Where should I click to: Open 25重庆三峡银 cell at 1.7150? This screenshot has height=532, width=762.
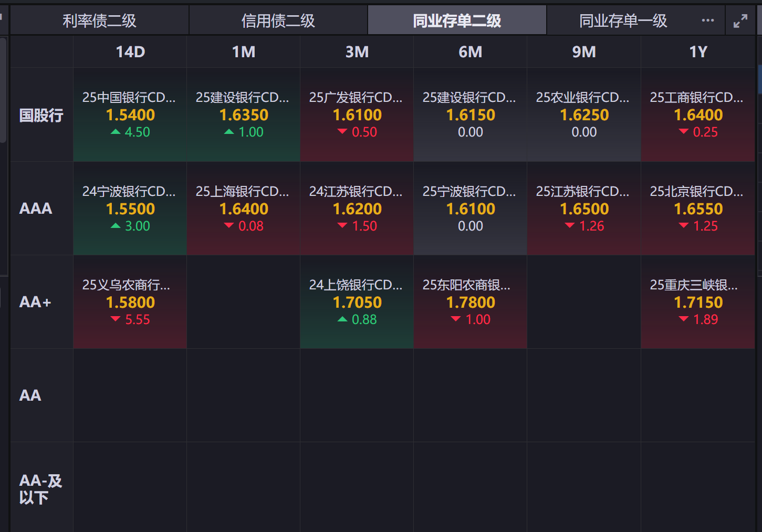698,302
